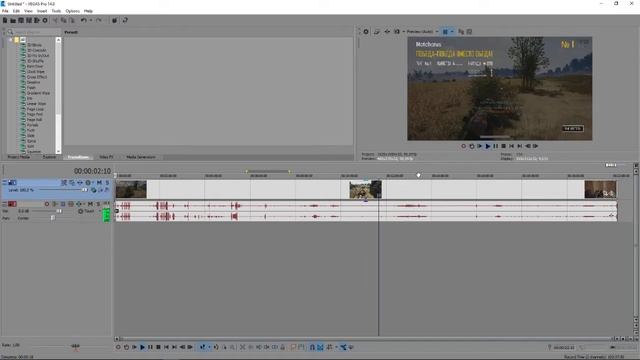
Task: Click the Insert Region icon in bottom toolbar
Action: 301,347
